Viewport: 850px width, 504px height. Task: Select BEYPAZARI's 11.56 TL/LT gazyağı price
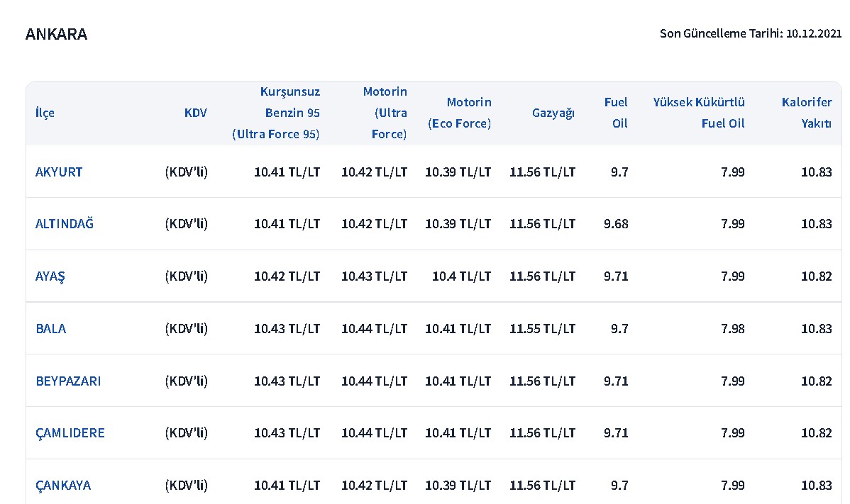pos(542,381)
